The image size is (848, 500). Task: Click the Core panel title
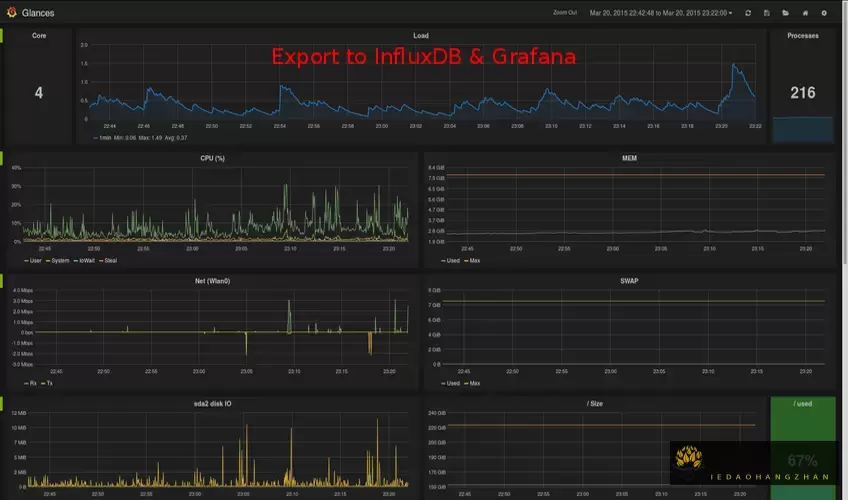pos(39,36)
